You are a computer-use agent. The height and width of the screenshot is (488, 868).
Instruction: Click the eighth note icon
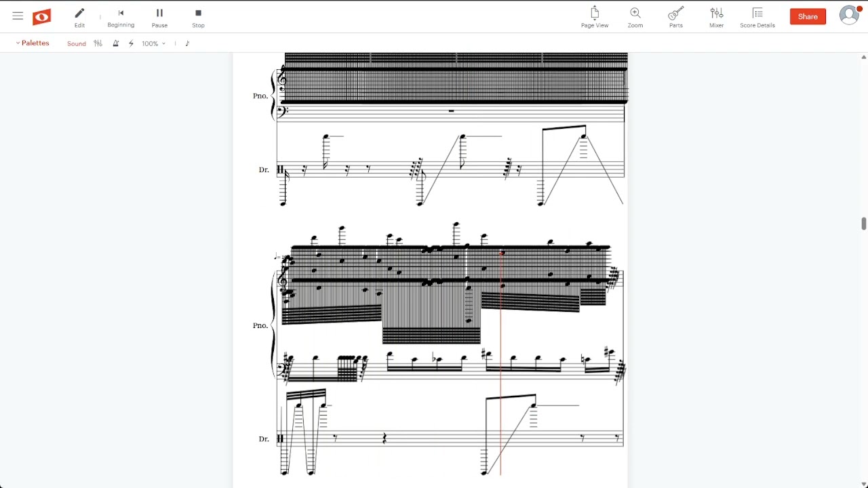(187, 43)
